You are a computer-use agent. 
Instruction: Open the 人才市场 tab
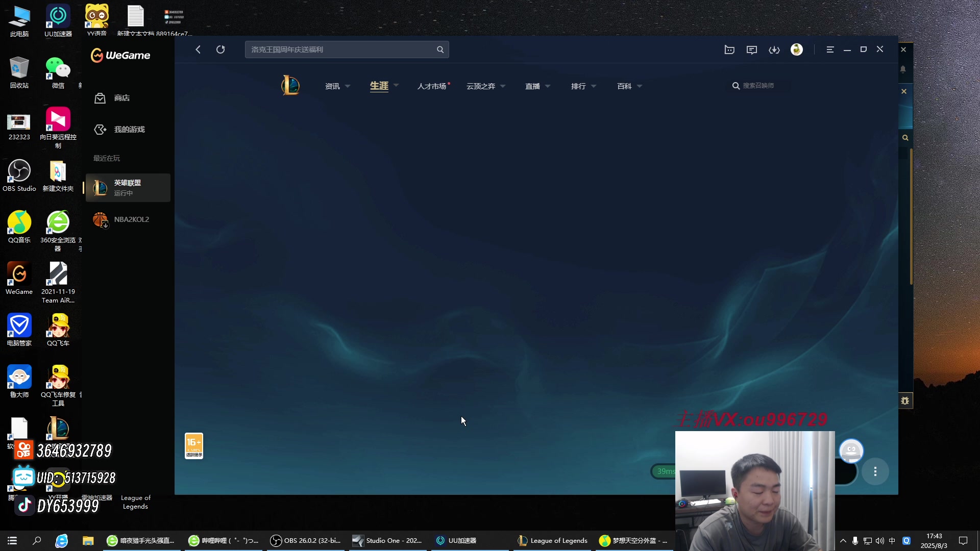pyautogui.click(x=432, y=86)
